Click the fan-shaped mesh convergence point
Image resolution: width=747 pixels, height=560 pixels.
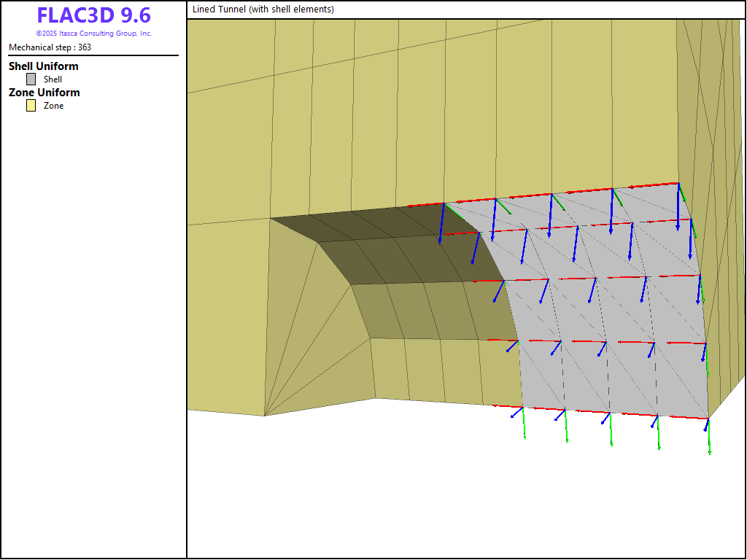[x=264, y=416]
